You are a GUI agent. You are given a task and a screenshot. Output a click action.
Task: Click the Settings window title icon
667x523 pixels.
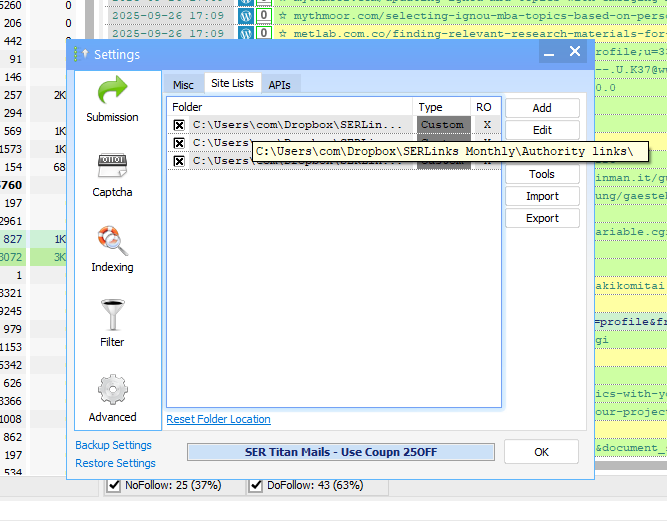pyautogui.click(x=77, y=54)
